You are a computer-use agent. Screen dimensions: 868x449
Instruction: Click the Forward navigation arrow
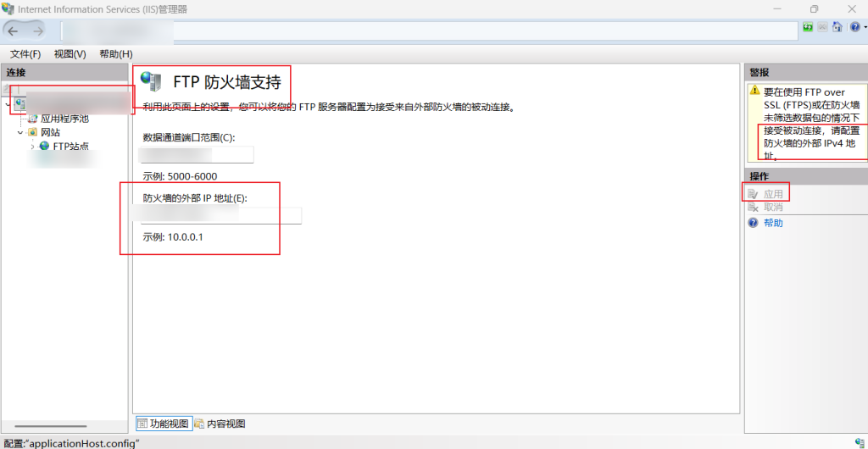pyautogui.click(x=37, y=31)
